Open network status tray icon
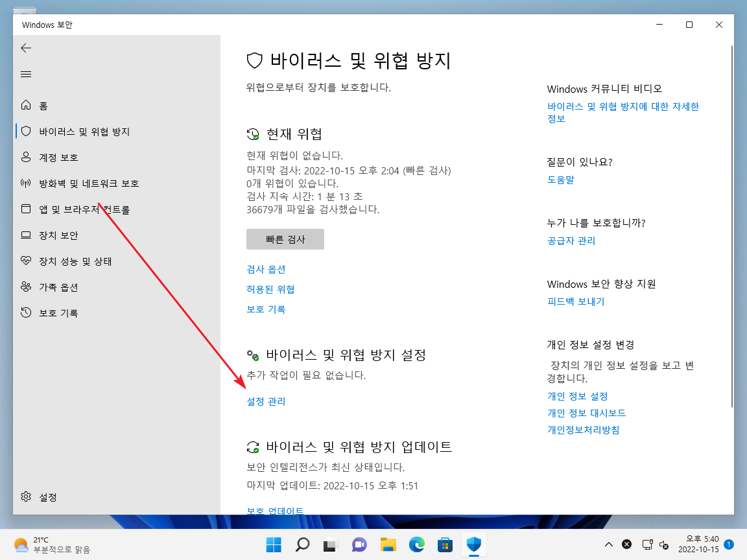This screenshot has height=560, width=747. click(x=647, y=544)
